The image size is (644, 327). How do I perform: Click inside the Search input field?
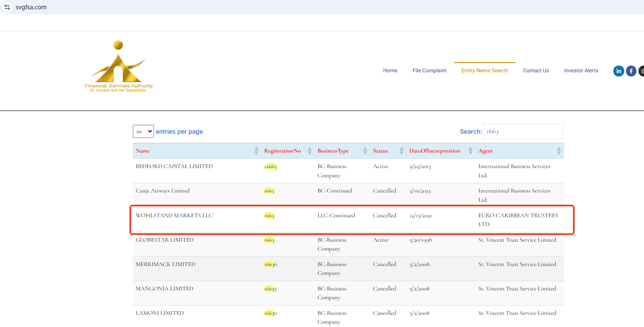pyautogui.click(x=523, y=132)
